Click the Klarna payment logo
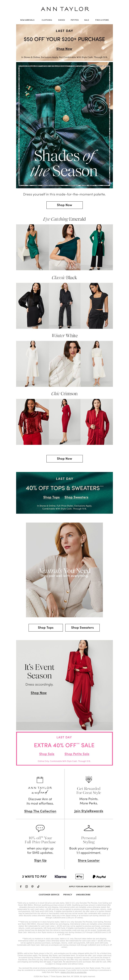 pyautogui.click(x=60, y=877)
